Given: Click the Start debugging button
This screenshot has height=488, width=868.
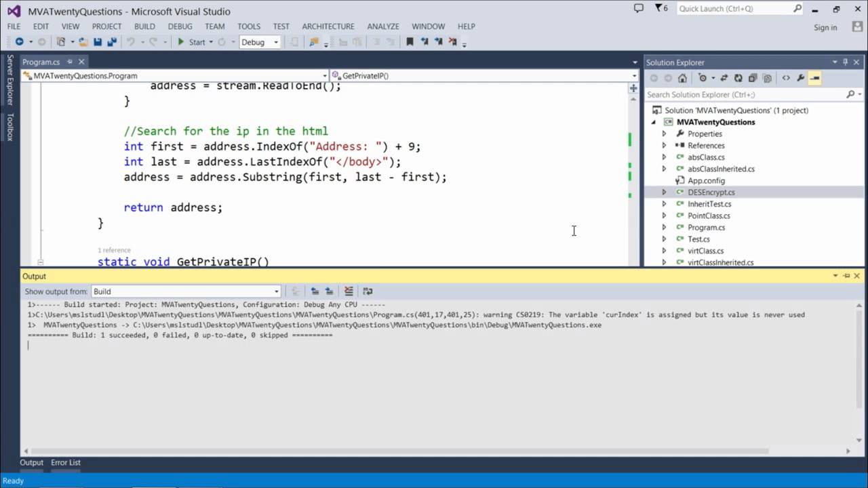Looking at the screenshot, I should pos(191,42).
